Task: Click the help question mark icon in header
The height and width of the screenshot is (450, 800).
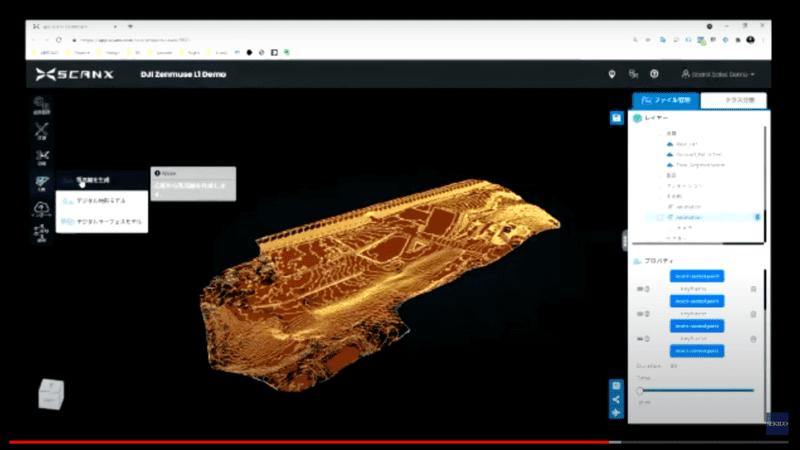Action: click(x=654, y=74)
